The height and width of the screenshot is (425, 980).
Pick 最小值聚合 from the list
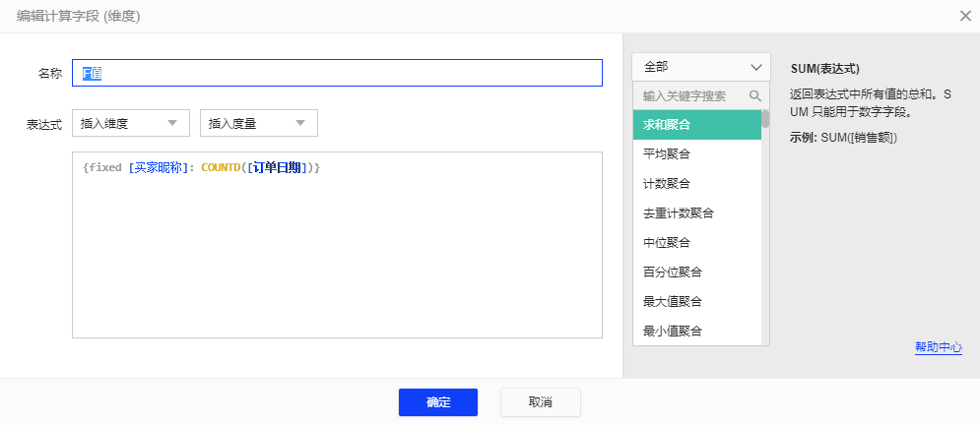696,331
